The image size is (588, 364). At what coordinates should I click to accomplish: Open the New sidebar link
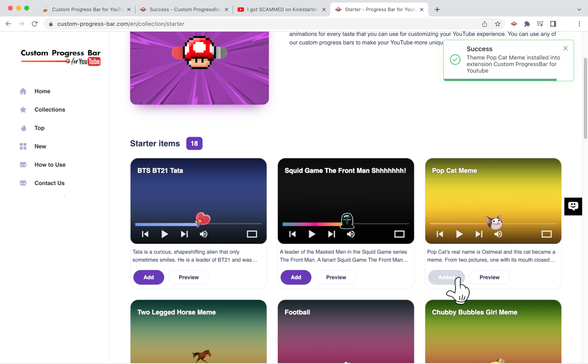click(40, 146)
